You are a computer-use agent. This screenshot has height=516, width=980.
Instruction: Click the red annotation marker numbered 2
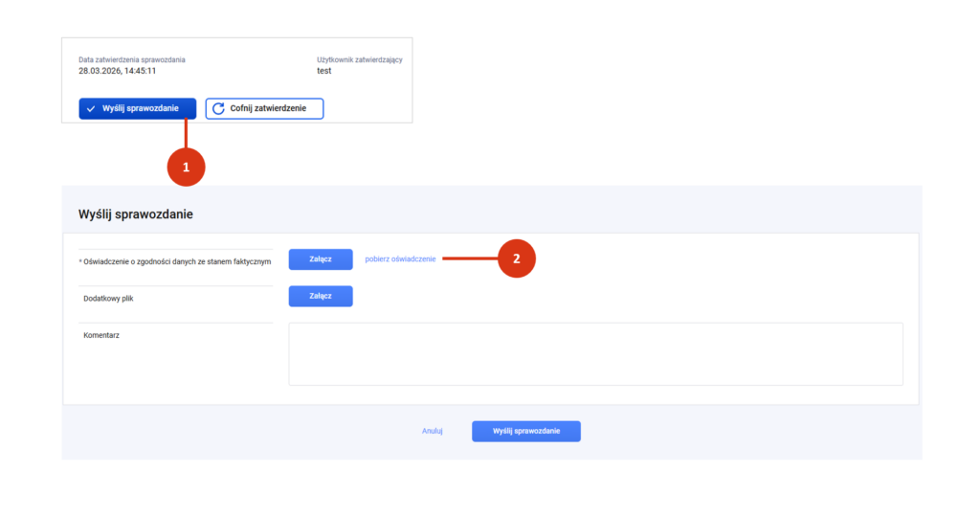[517, 258]
